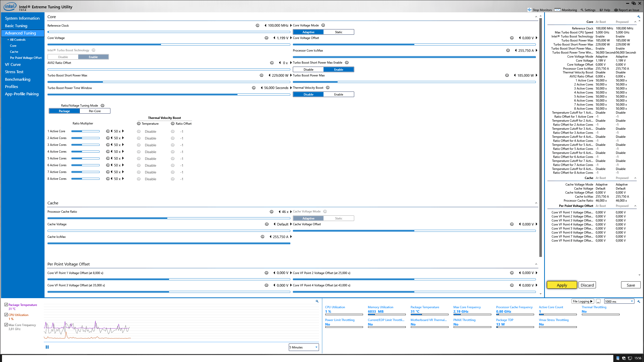Show info for Intel Turbo Boost Technology
The height and width of the screenshot is (362, 644).
click(x=93, y=50)
